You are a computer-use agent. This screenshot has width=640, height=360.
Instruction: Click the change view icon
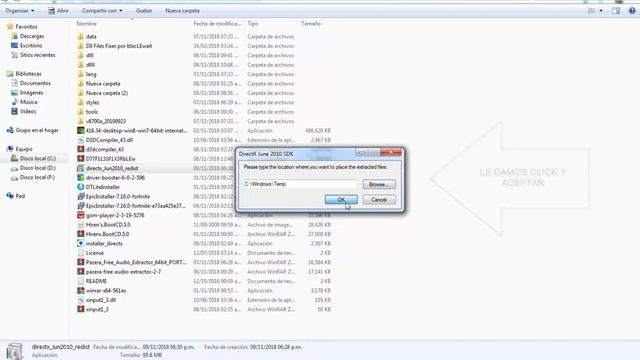(591, 11)
